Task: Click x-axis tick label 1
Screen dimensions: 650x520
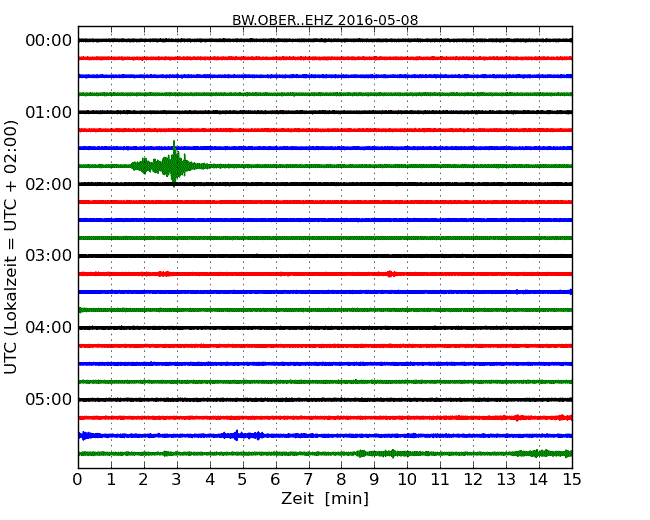Action: [x=111, y=480]
